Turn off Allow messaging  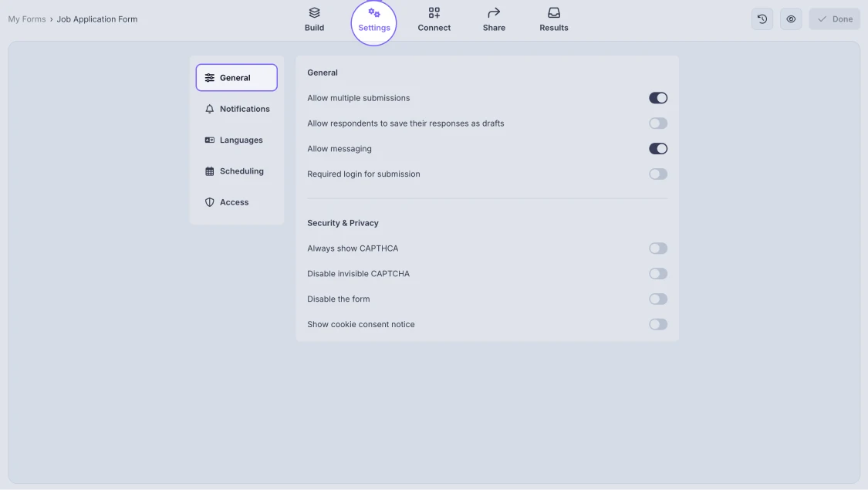click(658, 147)
